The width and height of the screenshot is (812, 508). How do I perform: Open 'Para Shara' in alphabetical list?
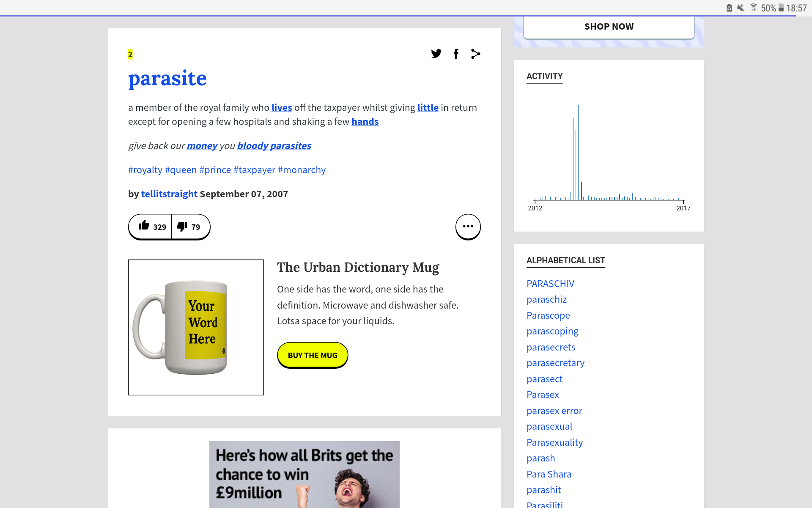pos(549,474)
